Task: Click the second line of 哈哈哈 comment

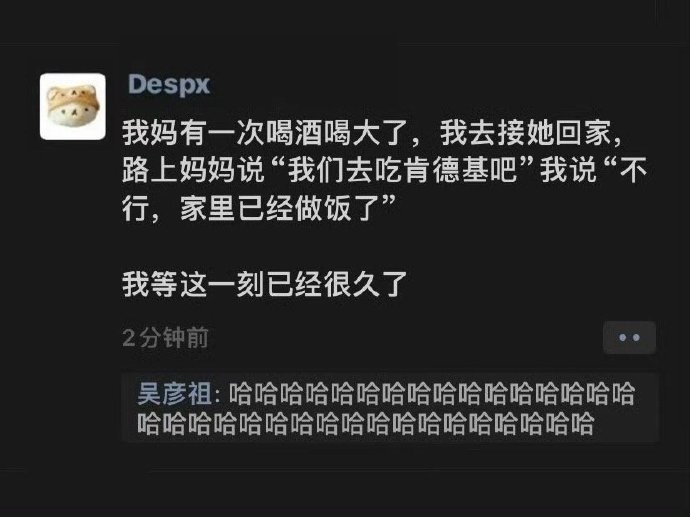Action: [365, 423]
